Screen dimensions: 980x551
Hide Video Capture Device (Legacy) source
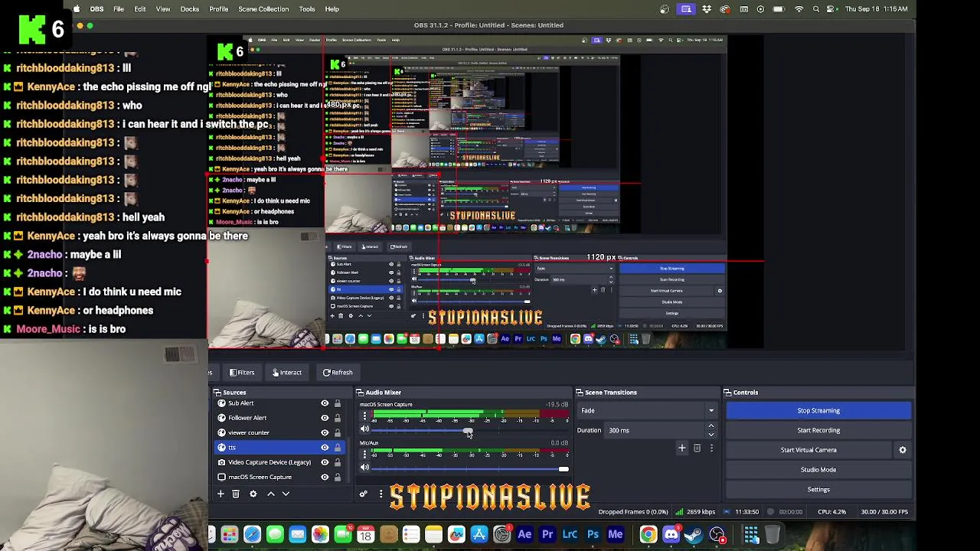325,462
